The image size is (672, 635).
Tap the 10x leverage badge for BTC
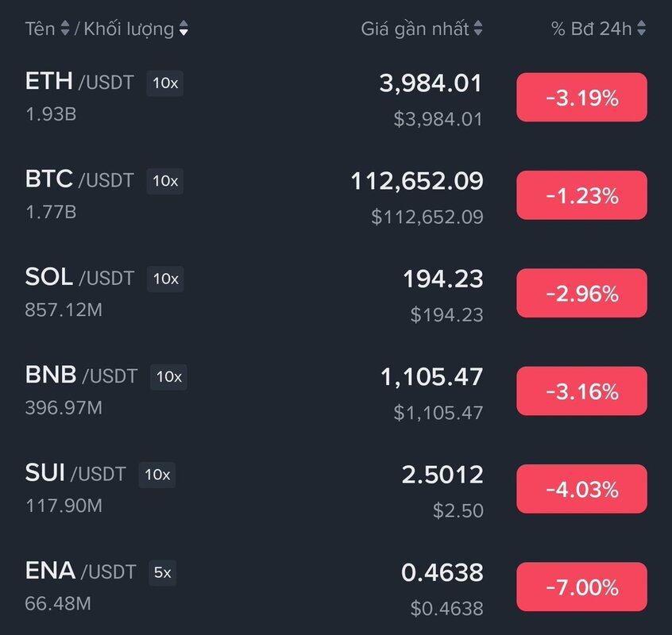165,181
